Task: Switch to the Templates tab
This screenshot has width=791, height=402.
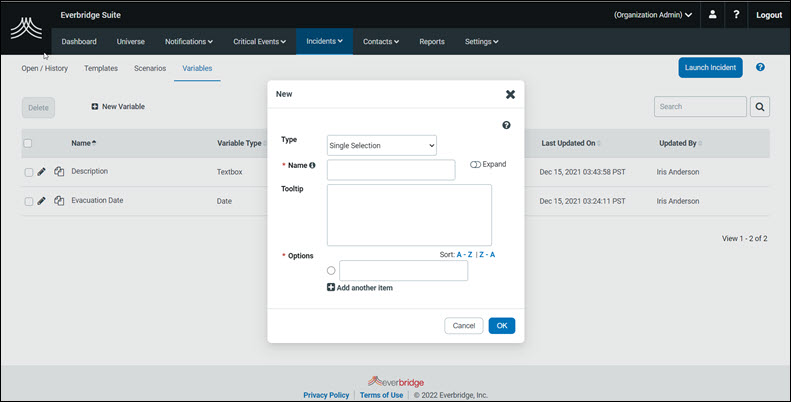Action: (x=101, y=68)
